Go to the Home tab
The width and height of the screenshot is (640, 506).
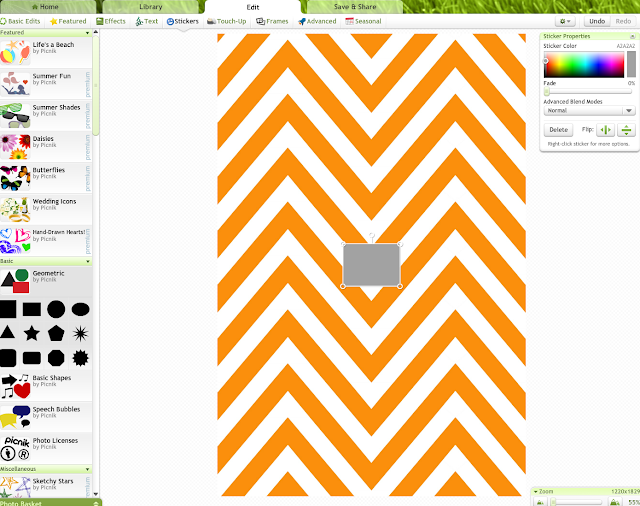click(x=46, y=7)
